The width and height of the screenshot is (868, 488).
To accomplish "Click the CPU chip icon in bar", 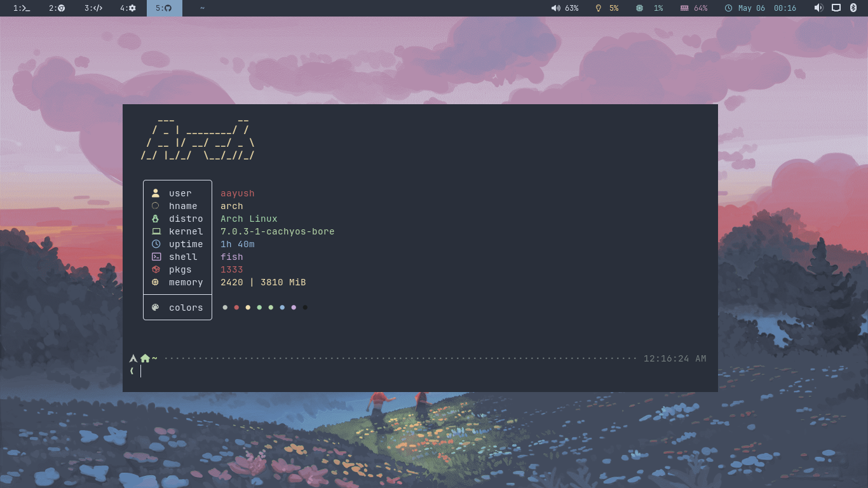I will (x=639, y=8).
